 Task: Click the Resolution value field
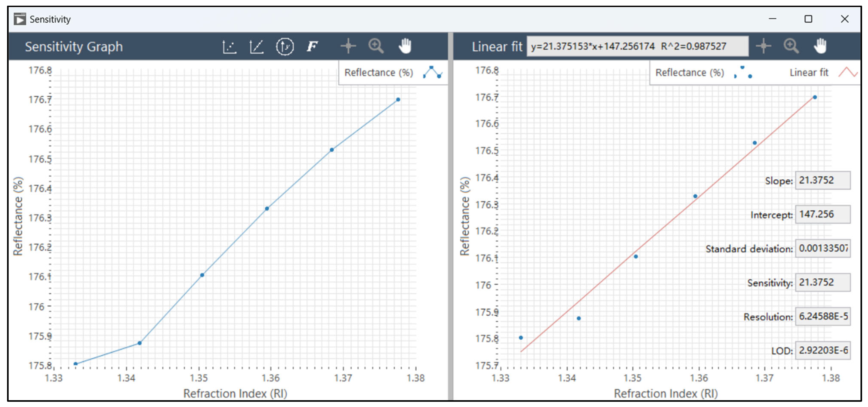pyautogui.click(x=823, y=316)
